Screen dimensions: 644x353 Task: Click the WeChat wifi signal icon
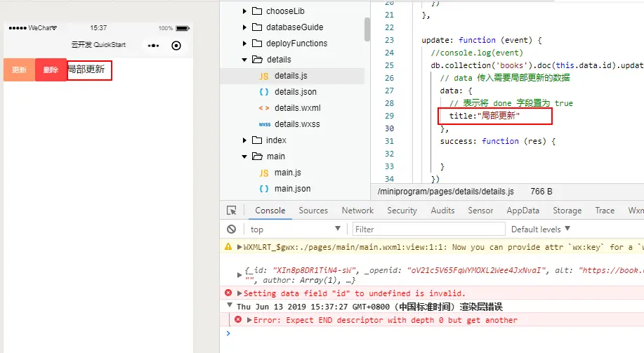54,28
